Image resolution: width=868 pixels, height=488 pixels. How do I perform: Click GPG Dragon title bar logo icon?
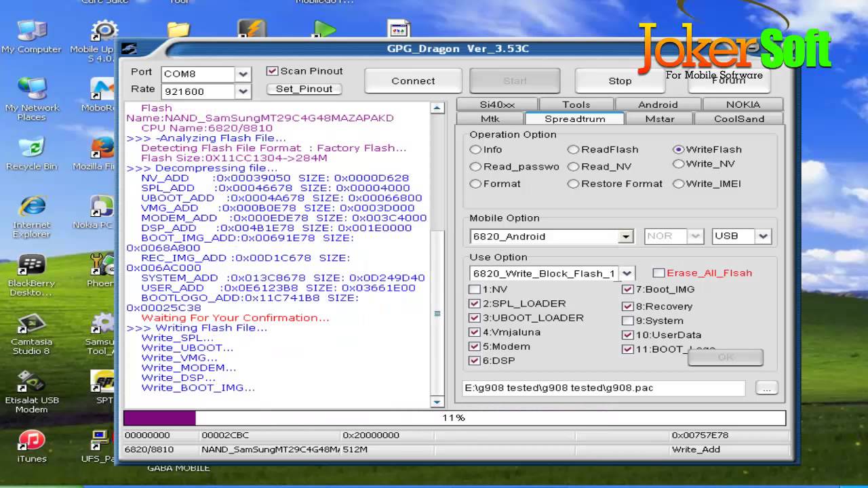click(129, 48)
